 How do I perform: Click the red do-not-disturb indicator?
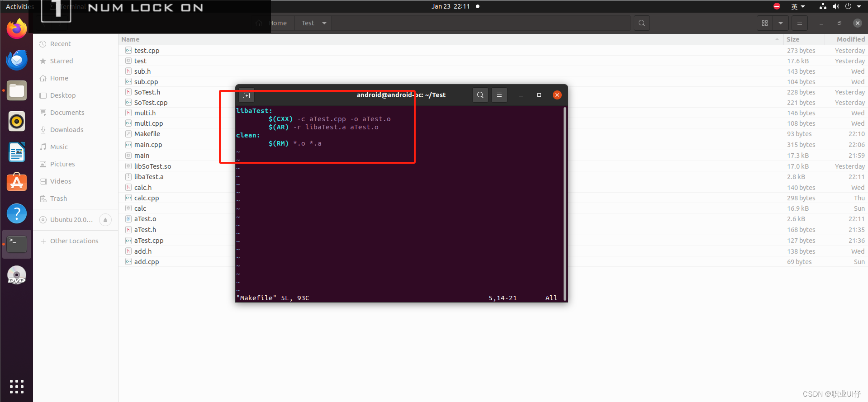[777, 6]
